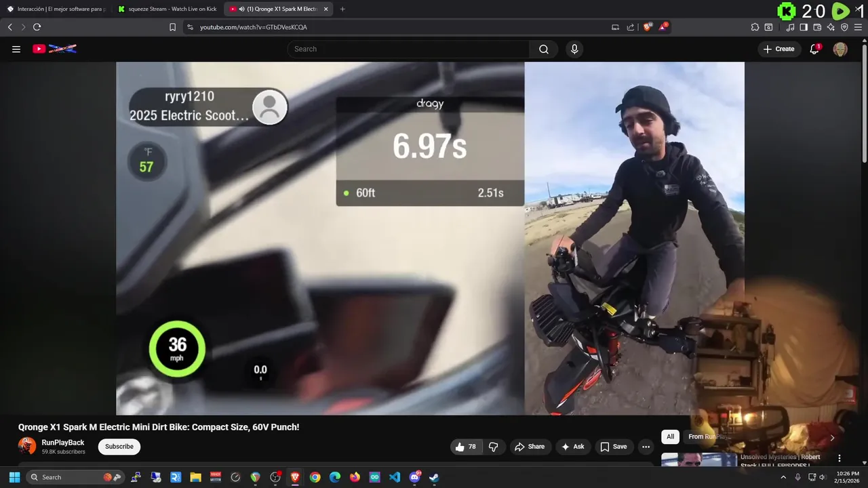Submit search with the magnifier button
The height and width of the screenshot is (488, 868).
pyautogui.click(x=544, y=49)
